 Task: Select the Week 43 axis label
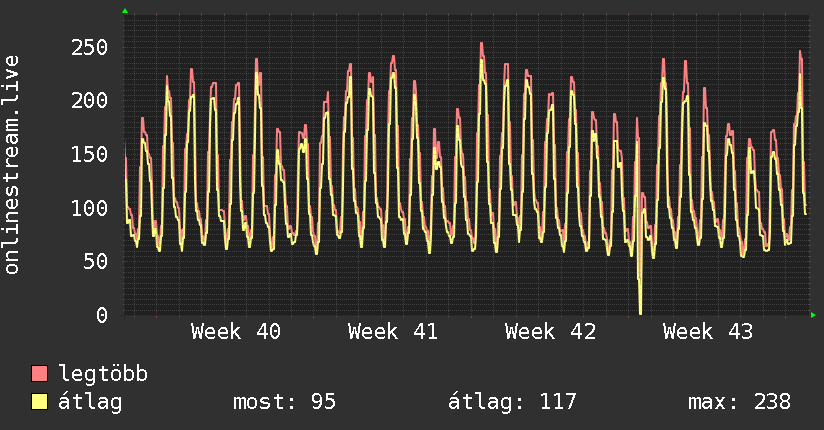[707, 332]
